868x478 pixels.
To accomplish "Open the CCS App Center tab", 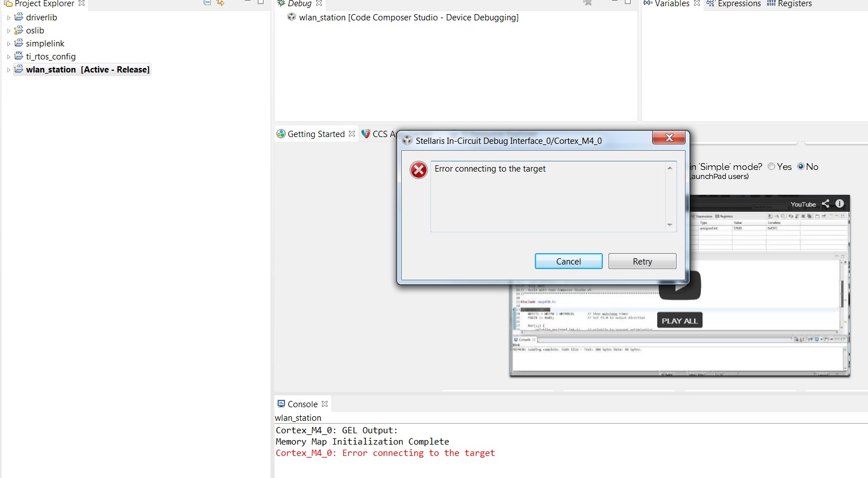I will pyautogui.click(x=379, y=134).
